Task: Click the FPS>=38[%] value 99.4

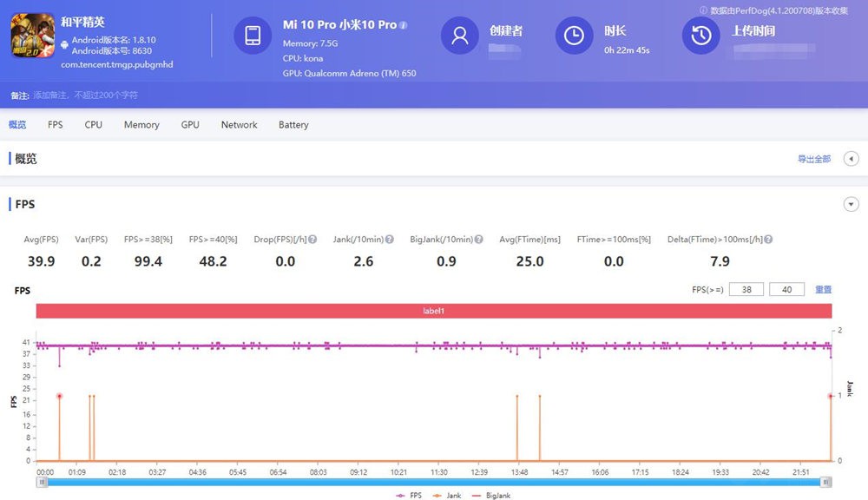Action: click(148, 261)
